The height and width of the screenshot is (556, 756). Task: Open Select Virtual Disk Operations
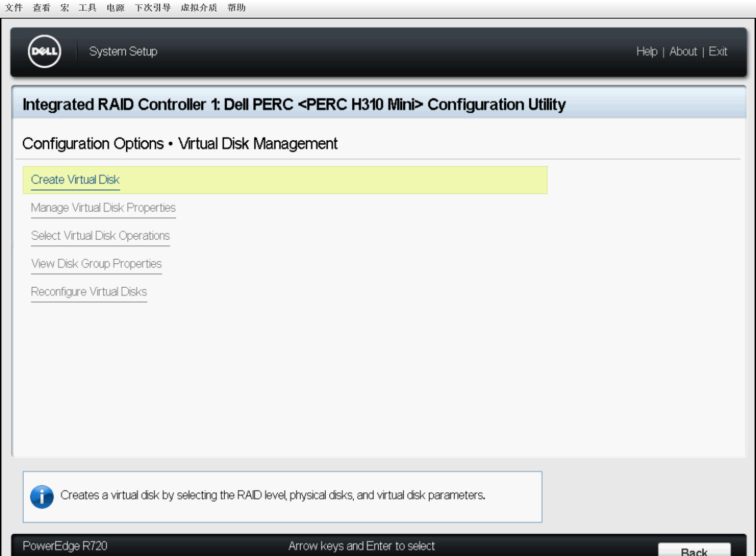(100, 235)
